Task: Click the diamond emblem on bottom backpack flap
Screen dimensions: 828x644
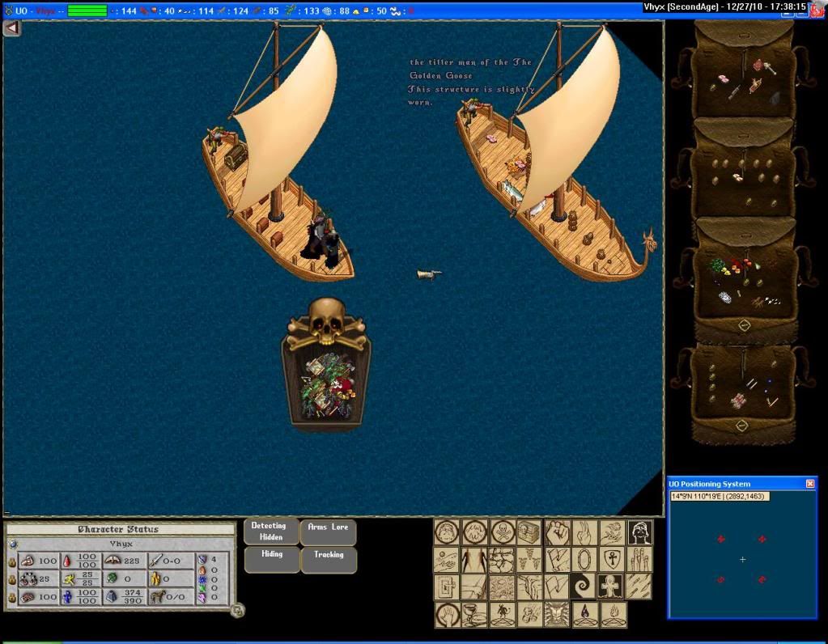Action: click(741, 425)
